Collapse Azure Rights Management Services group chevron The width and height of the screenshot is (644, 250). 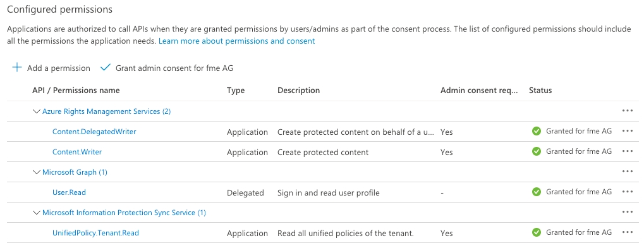tap(37, 111)
